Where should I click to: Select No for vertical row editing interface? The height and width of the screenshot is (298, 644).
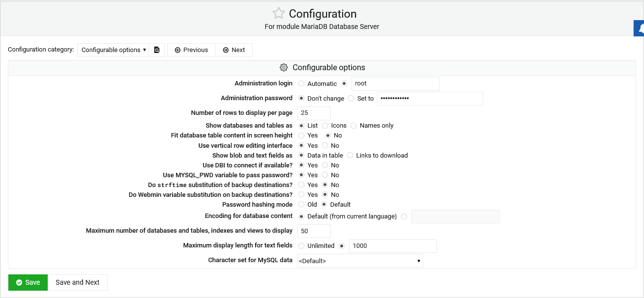(325, 145)
